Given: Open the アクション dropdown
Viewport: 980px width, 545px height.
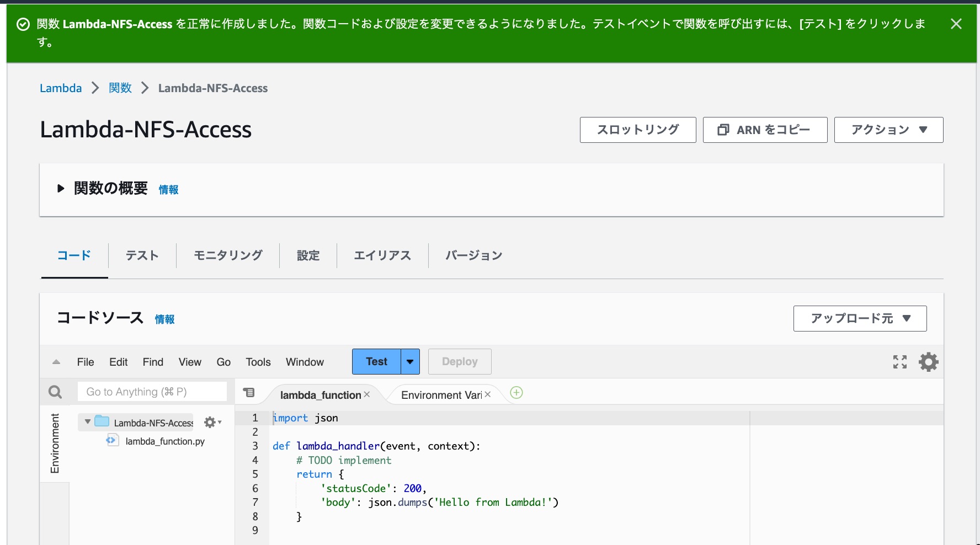Looking at the screenshot, I should tap(888, 130).
